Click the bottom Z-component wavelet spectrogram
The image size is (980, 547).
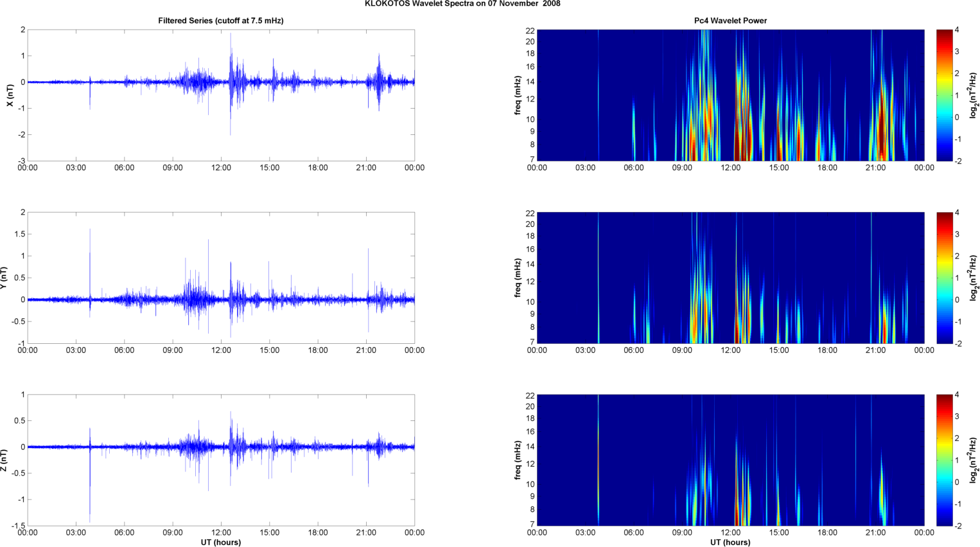730,460
